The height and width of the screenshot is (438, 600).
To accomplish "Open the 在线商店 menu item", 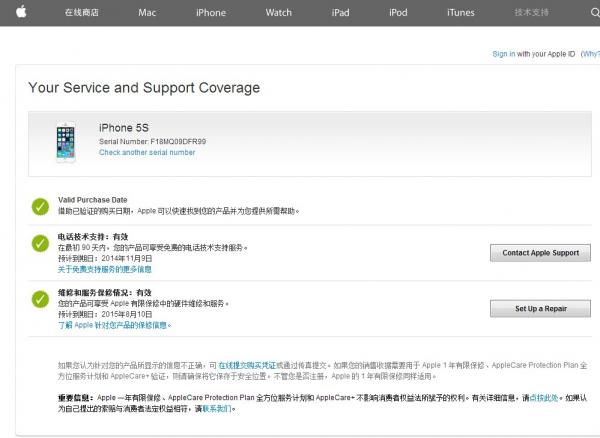I will coord(82,12).
